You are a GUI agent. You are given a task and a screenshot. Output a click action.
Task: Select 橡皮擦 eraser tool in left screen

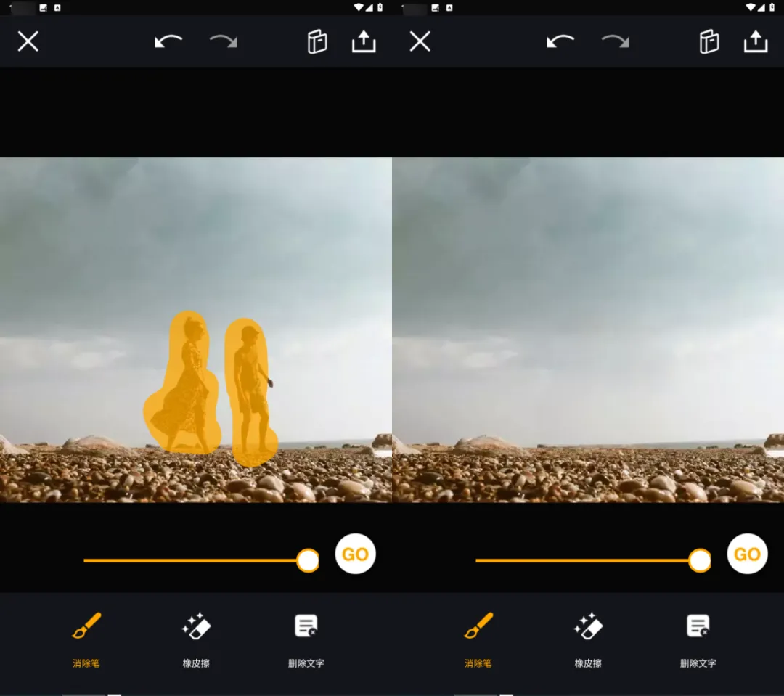click(x=196, y=639)
